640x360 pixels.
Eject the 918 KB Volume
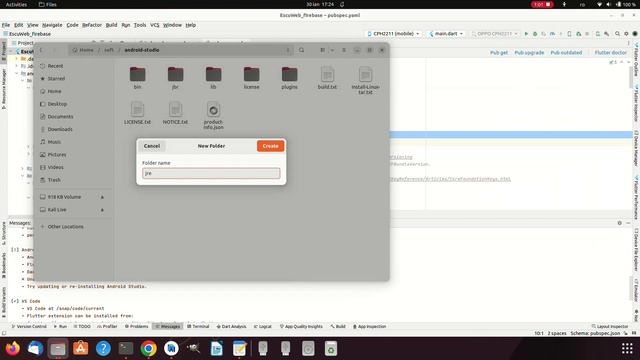[102, 197]
